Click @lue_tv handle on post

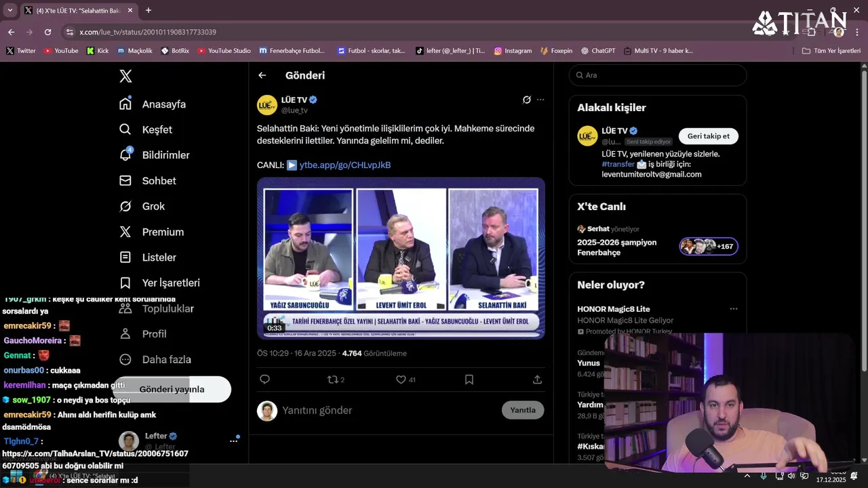(294, 110)
